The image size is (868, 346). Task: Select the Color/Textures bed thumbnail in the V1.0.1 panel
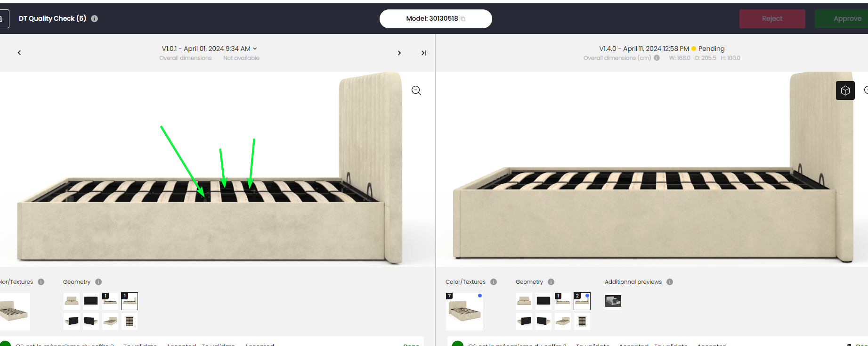(14, 311)
